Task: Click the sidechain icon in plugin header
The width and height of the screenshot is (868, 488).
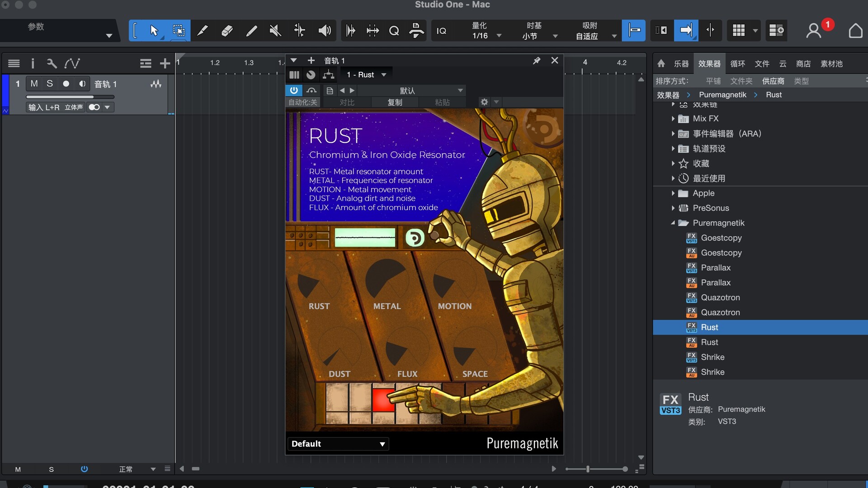Action: tap(311, 90)
